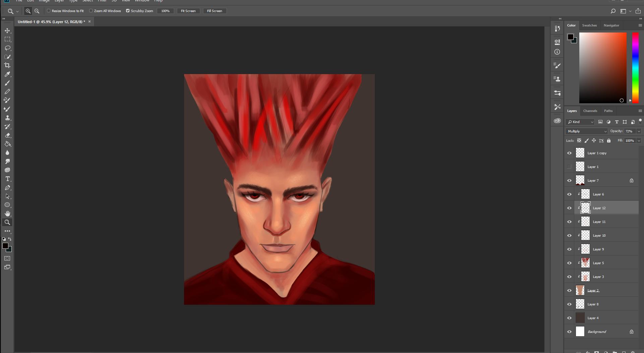Select the Eyedropper tool
644x353 pixels.
pos(7,74)
